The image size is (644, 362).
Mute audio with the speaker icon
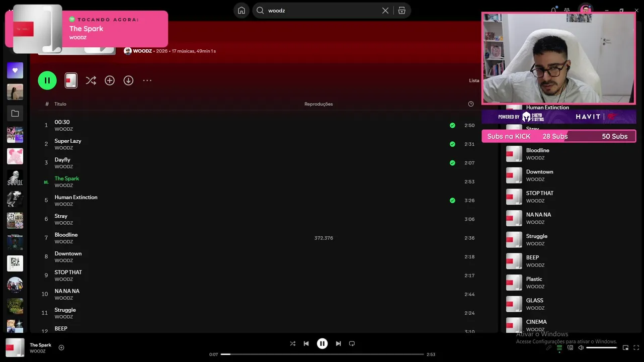click(581, 347)
